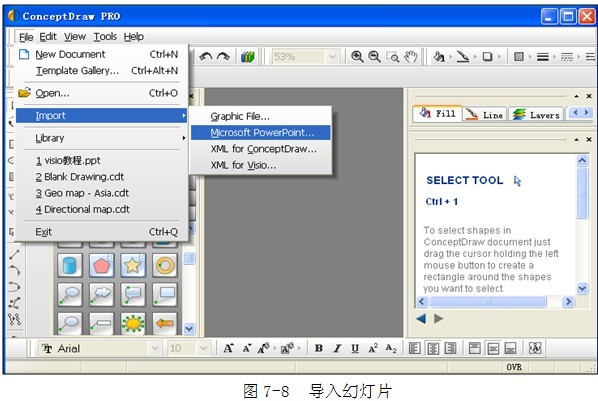This screenshot has height=401, width=598.
Task: Toggle Bold text formatting
Action: click(x=318, y=348)
